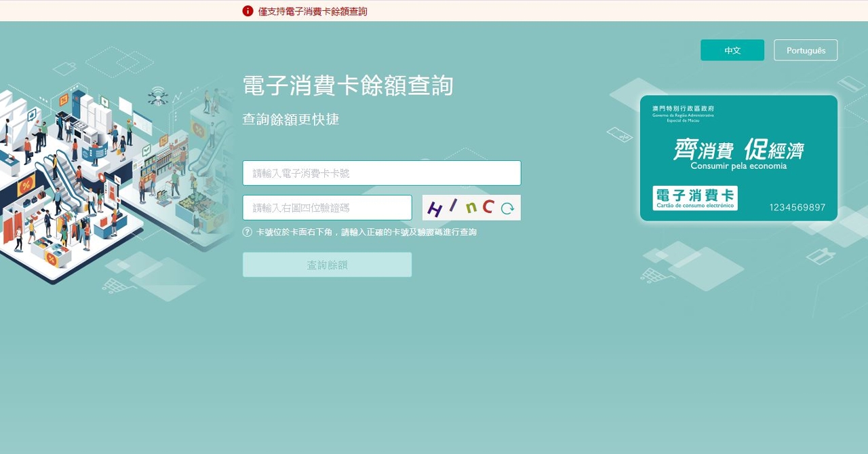Click the 電子消費卡 logo on the card
The width and height of the screenshot is (868, 454).
(x=695, y=198)
